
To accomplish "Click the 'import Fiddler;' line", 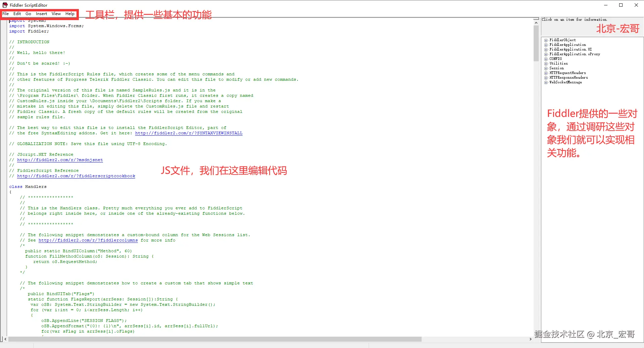I will (29, 31).
